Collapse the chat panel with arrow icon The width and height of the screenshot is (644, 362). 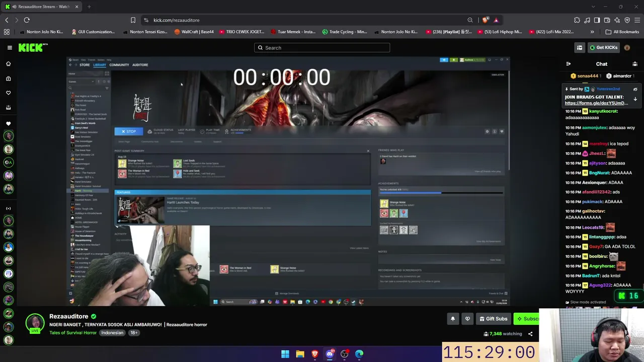569,64
